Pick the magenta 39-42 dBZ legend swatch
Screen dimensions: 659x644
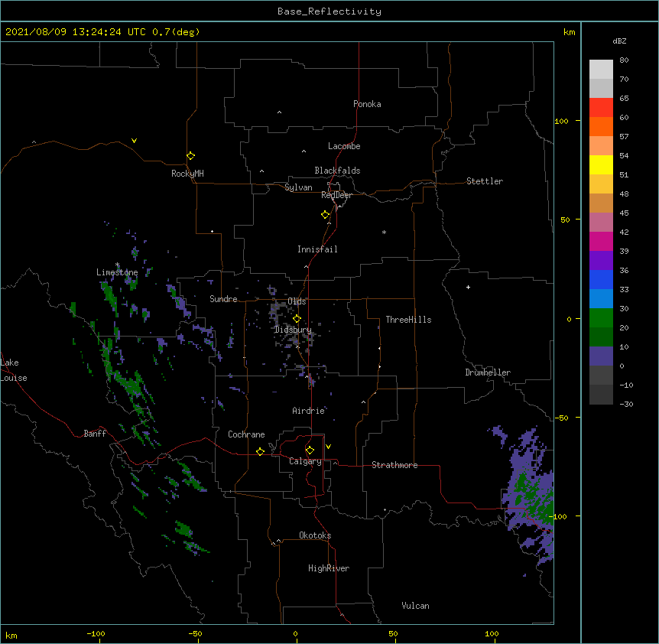coord(601,241)
